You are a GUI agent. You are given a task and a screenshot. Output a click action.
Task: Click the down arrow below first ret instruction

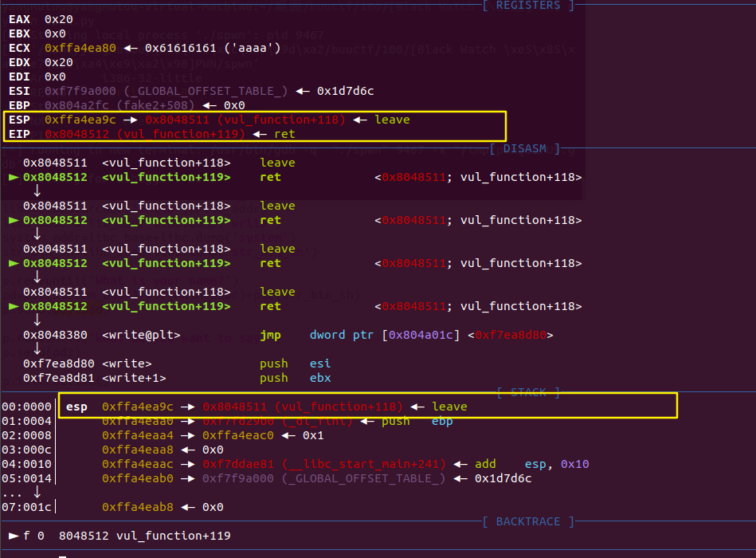(37, 191)
